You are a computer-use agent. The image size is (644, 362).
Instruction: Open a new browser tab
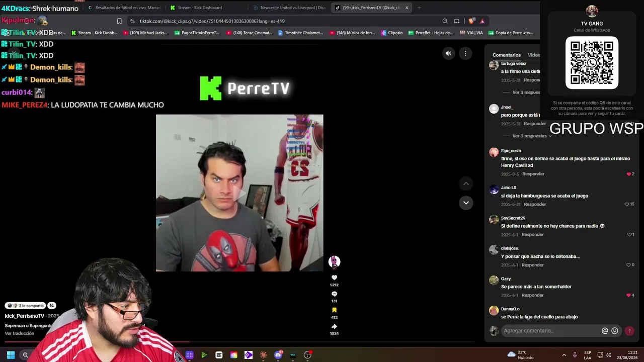tap(419, 8)
